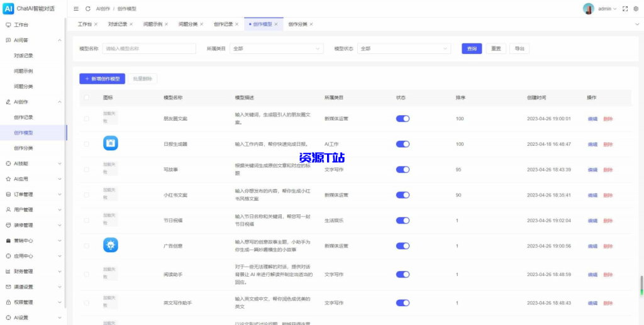The image size is (644, 325).
Task: Close the 工作台 tab with its X
Action: click(96, 25)
